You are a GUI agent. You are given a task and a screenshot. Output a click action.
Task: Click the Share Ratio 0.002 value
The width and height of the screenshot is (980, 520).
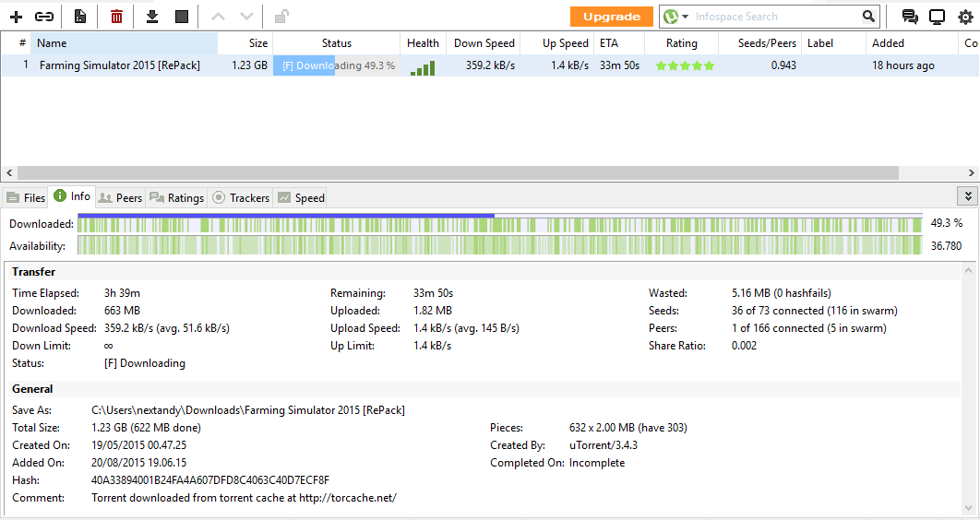[744, 345]
